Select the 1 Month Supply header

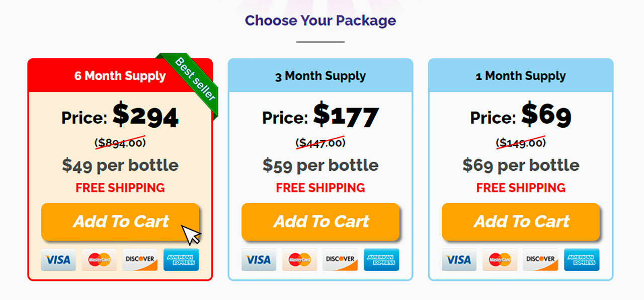521,76
